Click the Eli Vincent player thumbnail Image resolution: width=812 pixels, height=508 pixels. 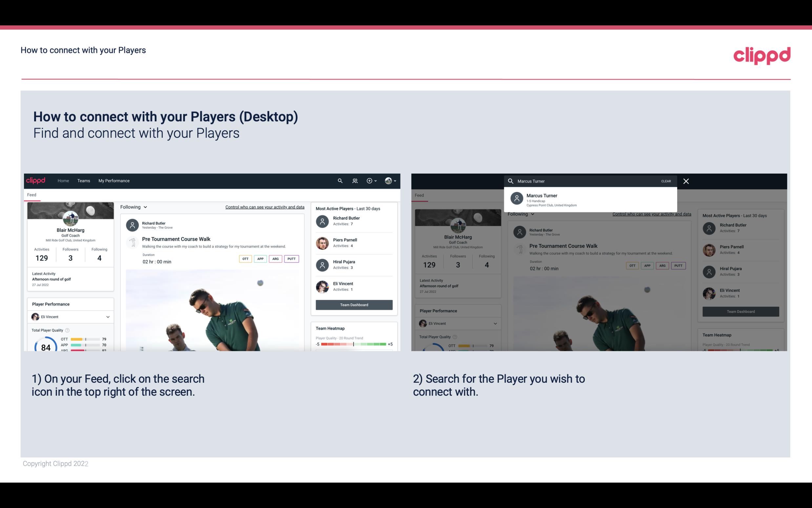[323, 286]
